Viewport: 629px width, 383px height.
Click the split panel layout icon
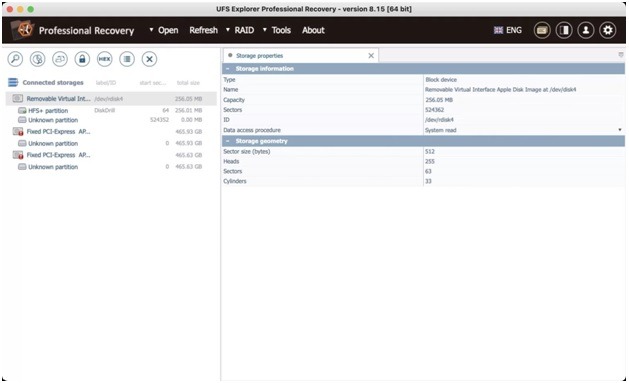click(x=564, y=30)
